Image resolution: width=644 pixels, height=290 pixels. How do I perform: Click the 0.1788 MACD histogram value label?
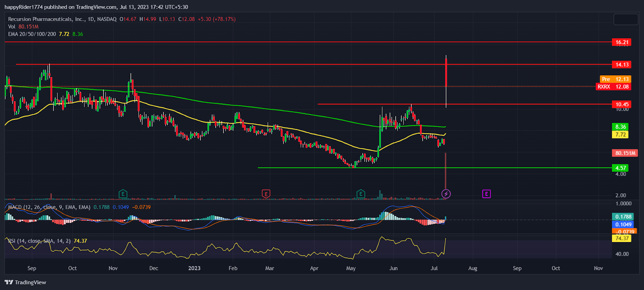(623, 217)
